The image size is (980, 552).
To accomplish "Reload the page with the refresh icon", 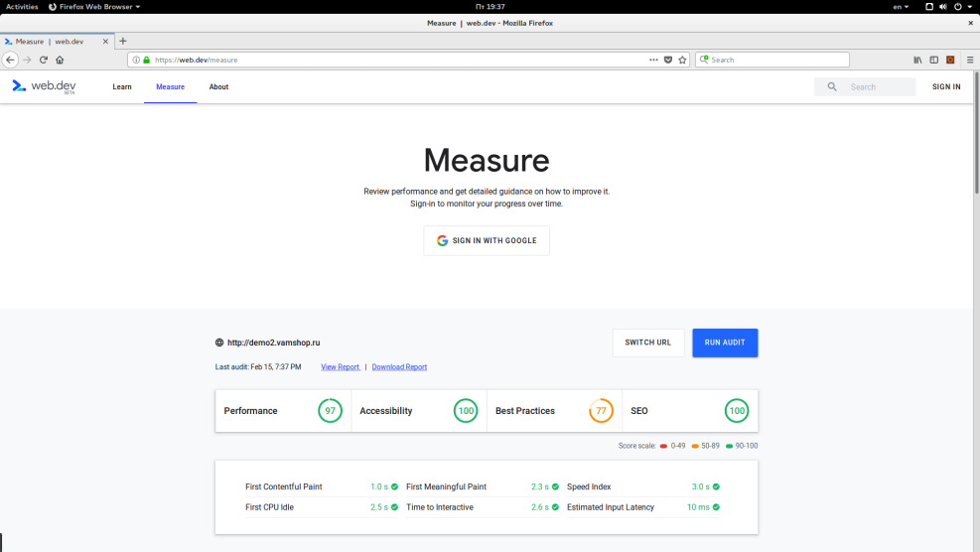I will (x=44, y=60).
